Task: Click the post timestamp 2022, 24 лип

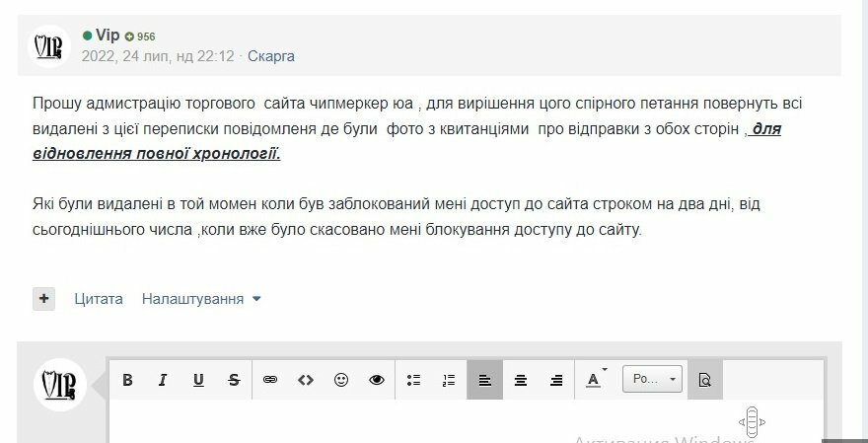Action: (158, 56)
